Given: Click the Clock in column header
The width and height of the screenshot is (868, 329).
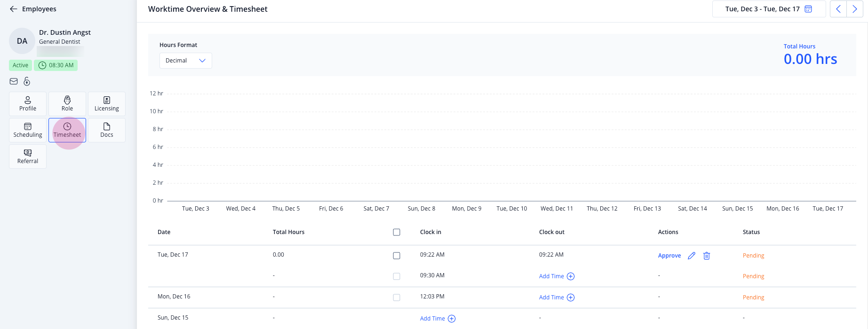Looking at the screenshot, I should tap(430, 232).
